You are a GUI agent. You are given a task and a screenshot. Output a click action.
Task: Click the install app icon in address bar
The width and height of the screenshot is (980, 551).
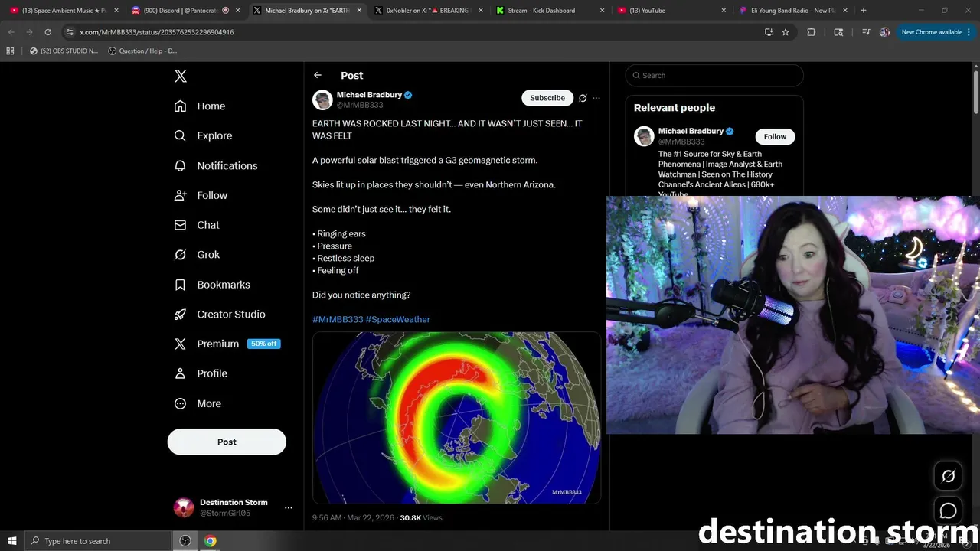769,32
